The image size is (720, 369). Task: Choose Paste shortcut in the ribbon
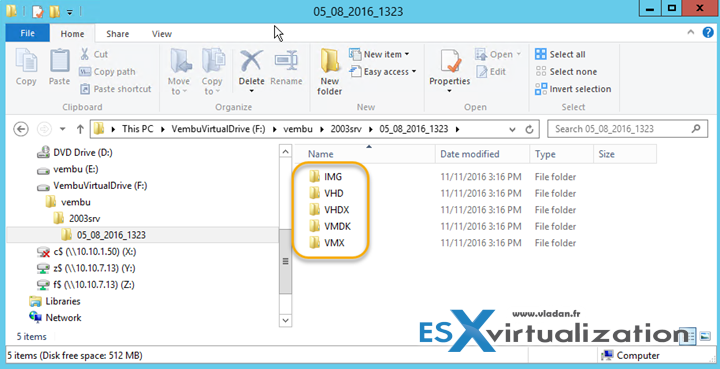(115, 89)
